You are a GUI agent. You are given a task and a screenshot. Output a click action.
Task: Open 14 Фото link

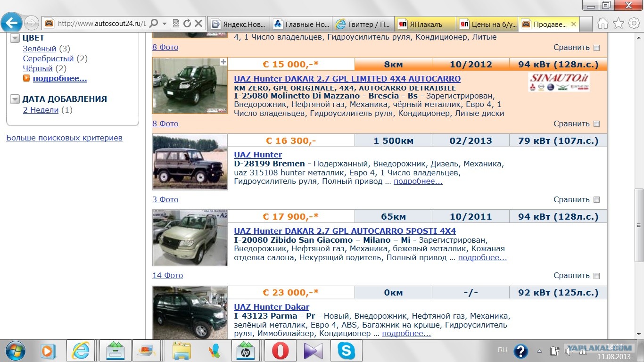click(167, 275)
